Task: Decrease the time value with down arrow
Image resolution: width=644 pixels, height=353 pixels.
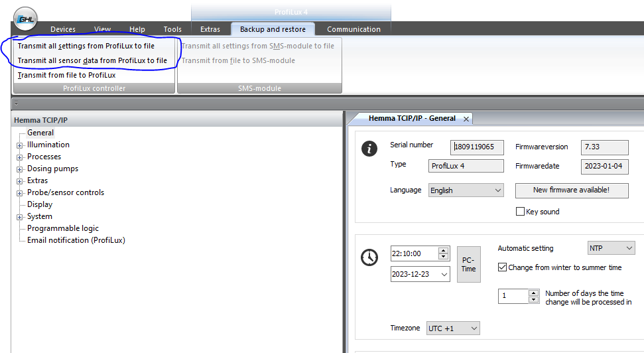Action: point(443,257)
